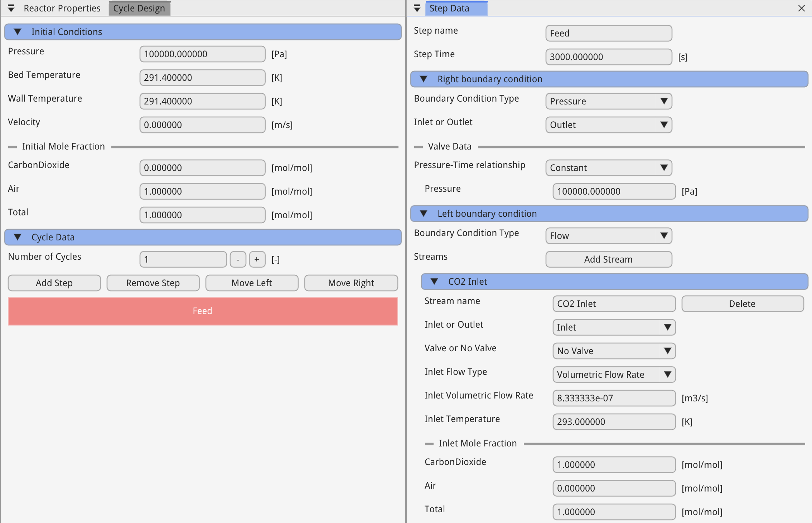Open the Valve or No Valve dropdown
The image size is (812, 523).
[x=614, y=351]
